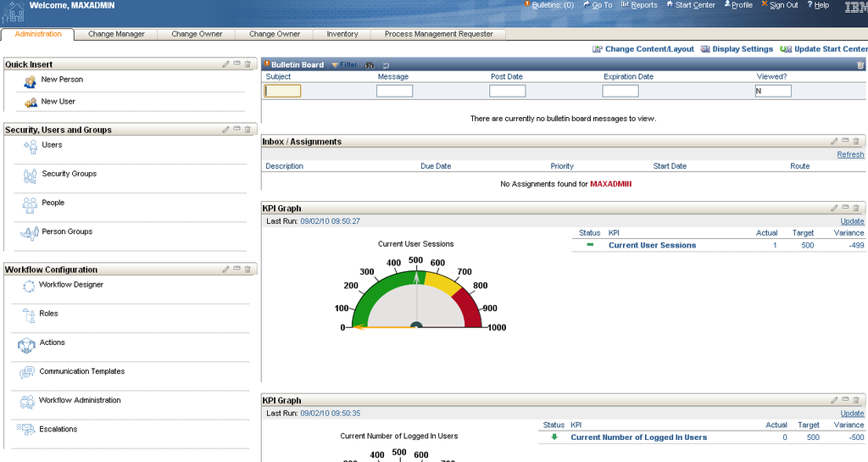
Task: Remove the Security, Users and Groups portlet via its trash icon
Action: pos(248,130)
